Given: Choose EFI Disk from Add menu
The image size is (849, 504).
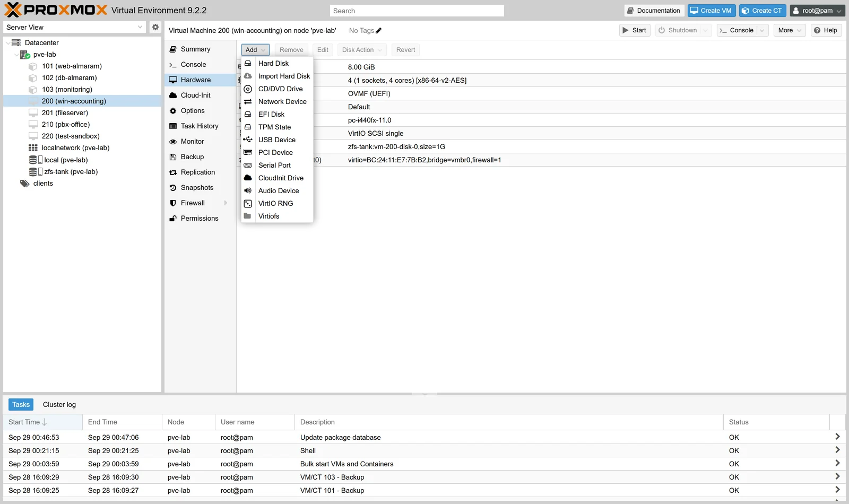Looking at the screenshot, I should pyautogui.click(x=277, y=114).
